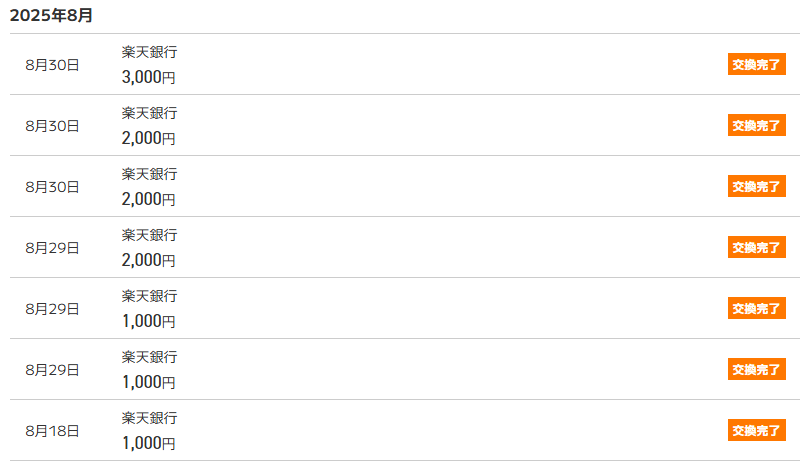Click 交換完了 badge in the sixth row
This screenshot has height=472, width=800.
756,370
